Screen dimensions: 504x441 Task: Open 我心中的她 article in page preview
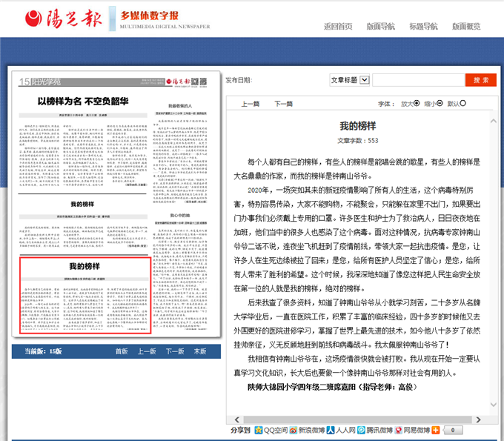(180, 216)
